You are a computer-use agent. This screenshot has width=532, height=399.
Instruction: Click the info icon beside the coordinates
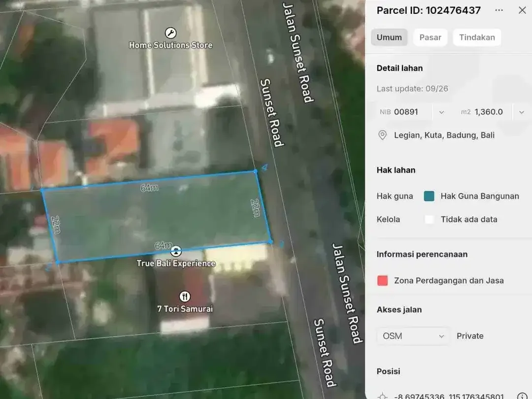pos(522,396)
